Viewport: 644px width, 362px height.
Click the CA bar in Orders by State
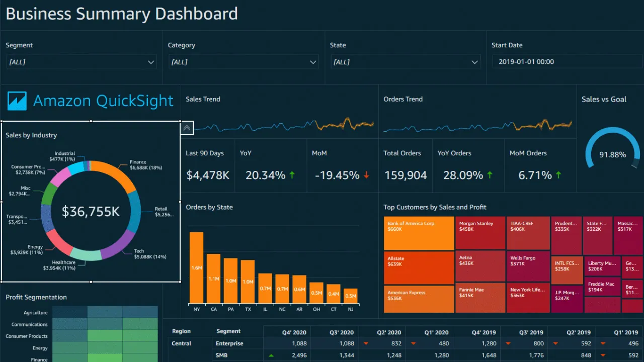click(213, 279)
